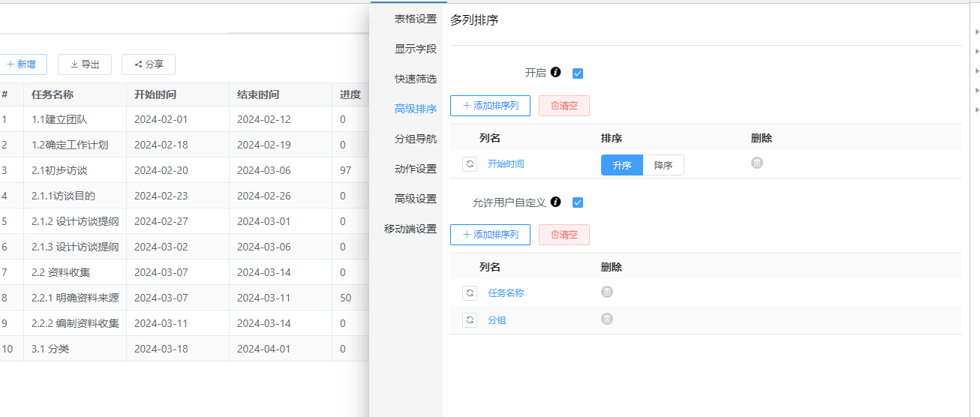The width and height of the screenshot is (980, 417).
Task: Click the info icon beside 开启
Action: (555, 73)
